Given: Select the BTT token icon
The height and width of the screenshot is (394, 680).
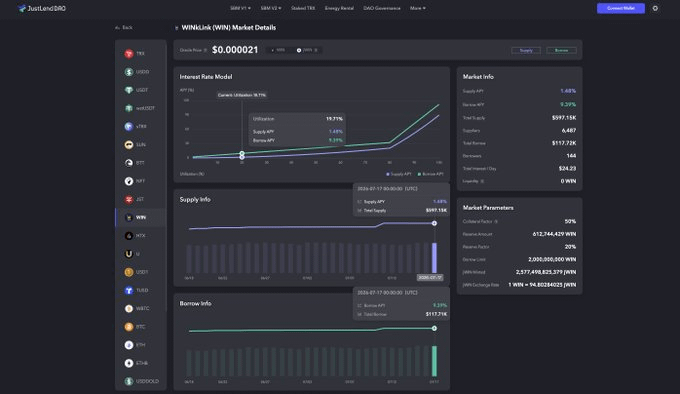Looking at the screenshot, I should tap(129, 163).
